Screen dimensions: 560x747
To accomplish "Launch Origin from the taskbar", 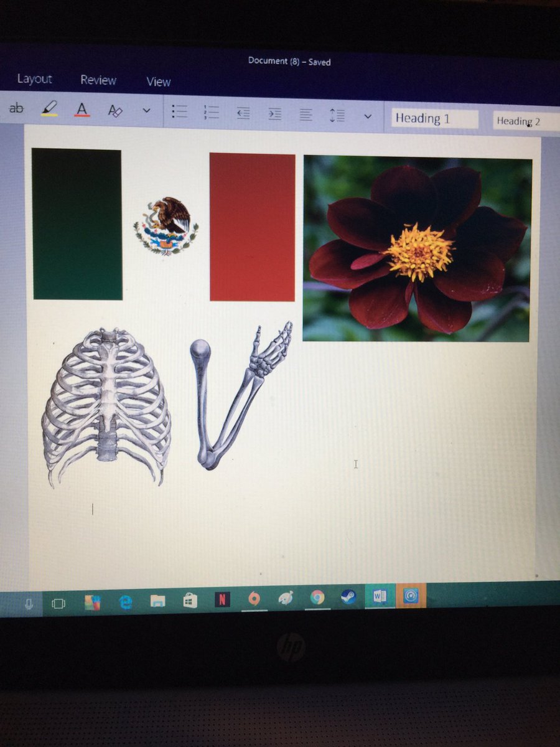I will (x=254, y=599).
